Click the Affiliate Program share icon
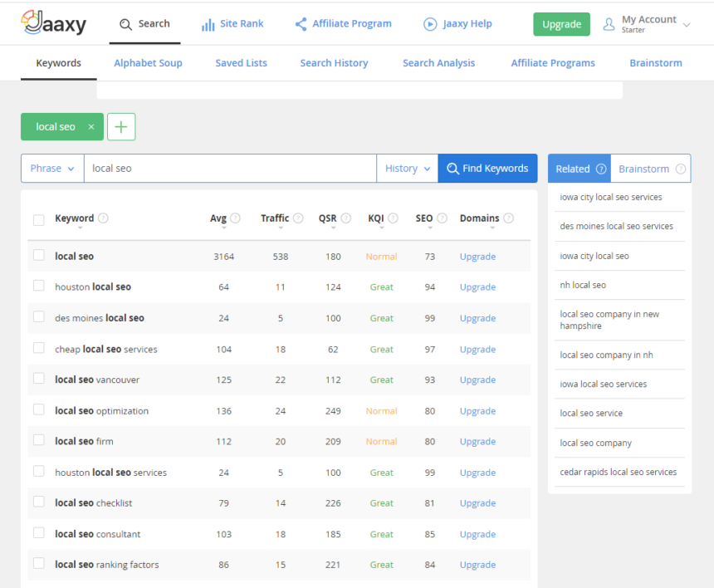This screenshot has width=714, height=588. click(x=301, y=24)
